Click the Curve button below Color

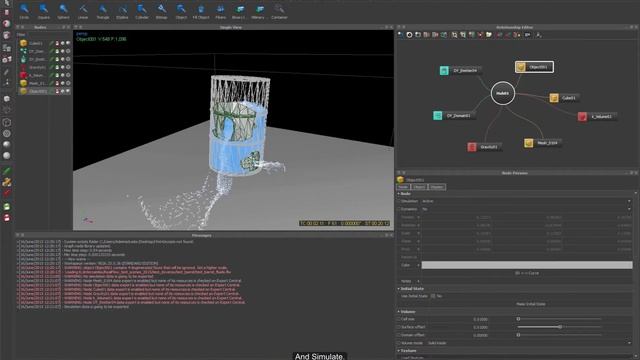click(x=527, y=273)
